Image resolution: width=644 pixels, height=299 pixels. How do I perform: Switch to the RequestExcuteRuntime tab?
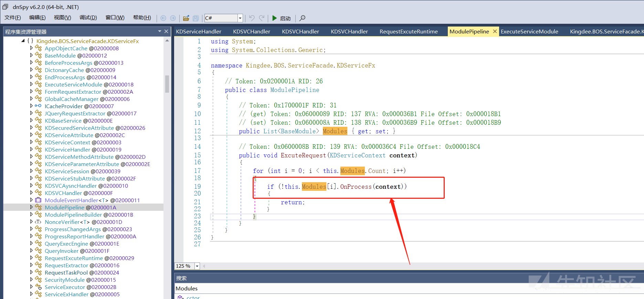tap(409, 31)
